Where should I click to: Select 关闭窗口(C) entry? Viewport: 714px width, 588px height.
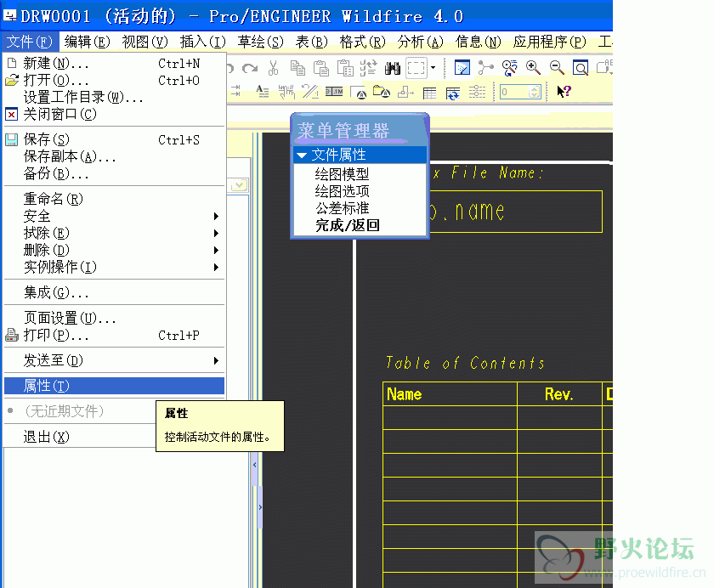click(x=114, y=114)
